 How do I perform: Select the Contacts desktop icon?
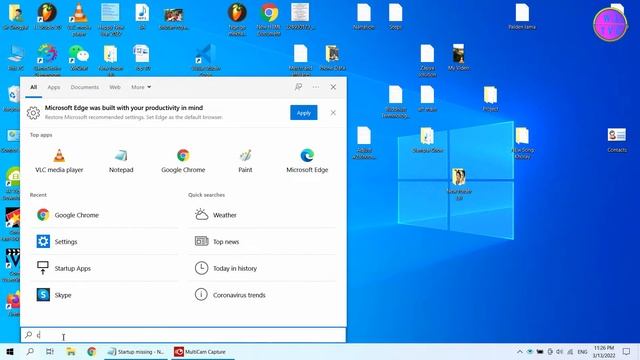click(617, 140)
